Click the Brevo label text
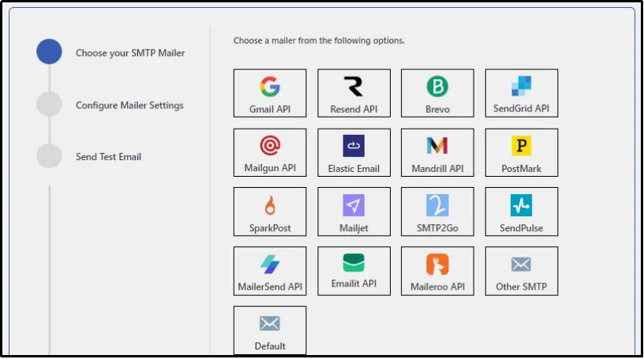Screen dimensions: 644x359 [x=437, y=109]
